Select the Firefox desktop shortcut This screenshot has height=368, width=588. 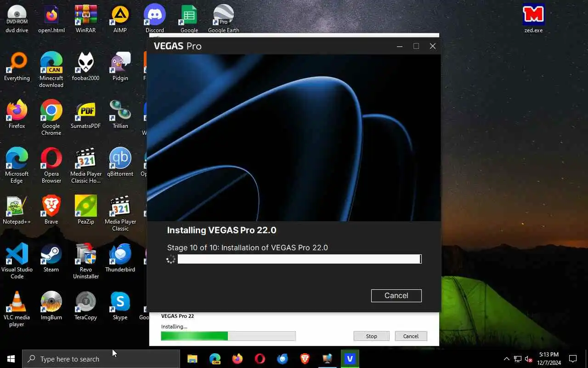pyautogui.click(x=17, y=115)
